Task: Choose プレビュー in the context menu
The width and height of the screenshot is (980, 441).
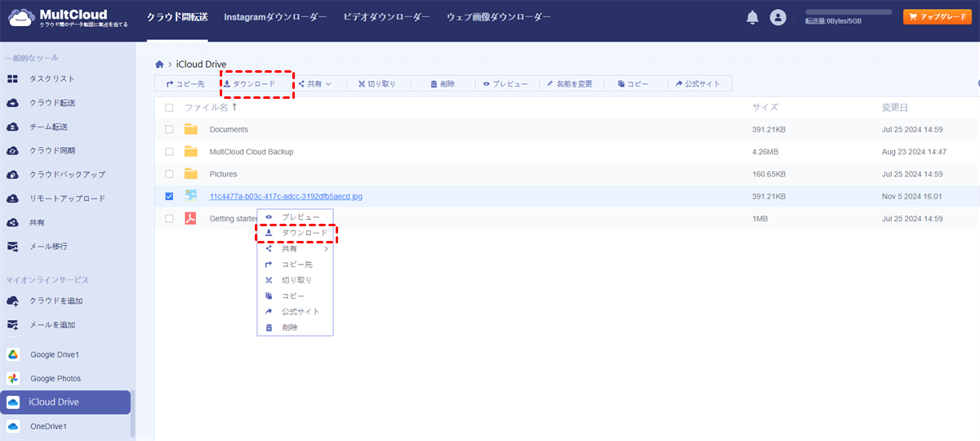Action: click(x=296, y=216)
